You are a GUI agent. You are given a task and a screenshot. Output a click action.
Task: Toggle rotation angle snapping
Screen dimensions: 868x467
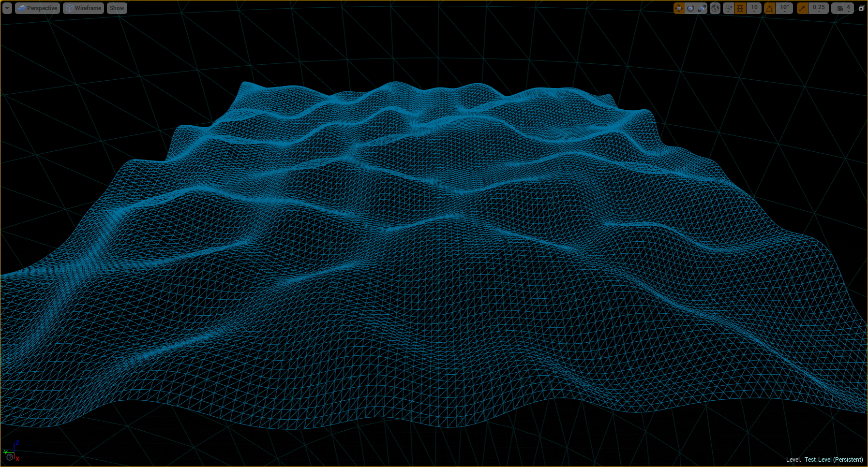[x=769, y=8]
